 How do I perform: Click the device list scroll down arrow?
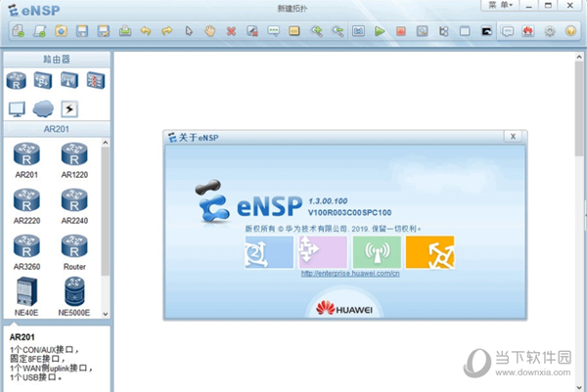click(x=106, y=314)
